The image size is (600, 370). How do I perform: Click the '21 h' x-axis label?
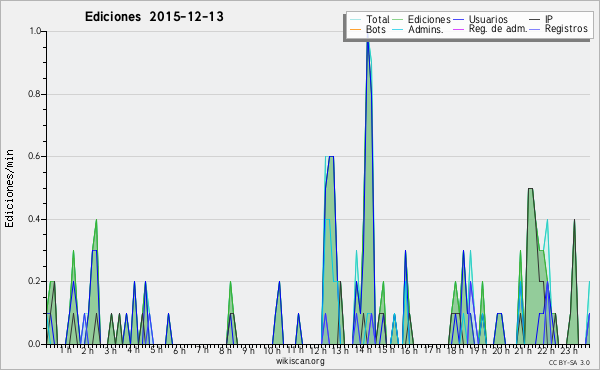[x=523, y=350]
